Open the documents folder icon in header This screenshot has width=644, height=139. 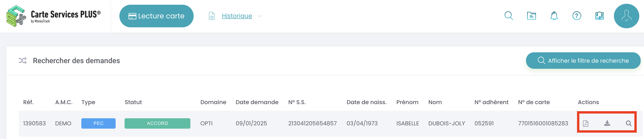click(x=531, y=16)
